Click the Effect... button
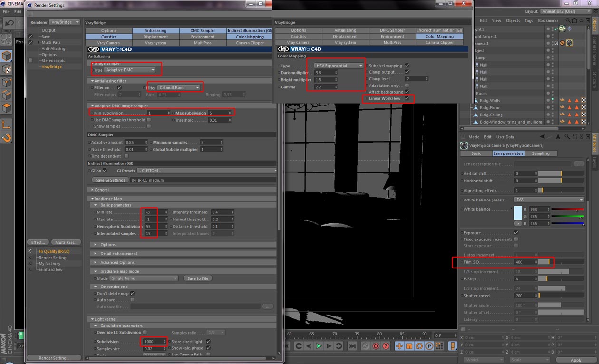The width and height of the screenshot is (599, 364). [38, 242]
